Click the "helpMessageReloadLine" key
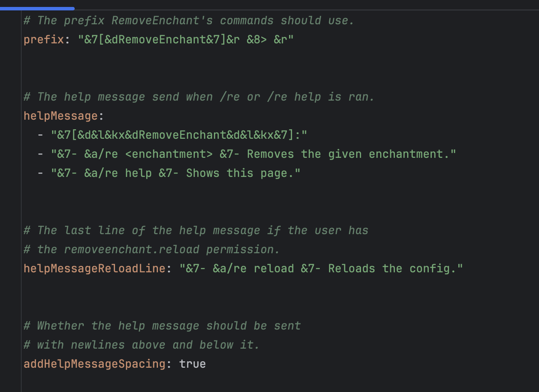This screenshot has height=392, width=539. tap(94, 268)
